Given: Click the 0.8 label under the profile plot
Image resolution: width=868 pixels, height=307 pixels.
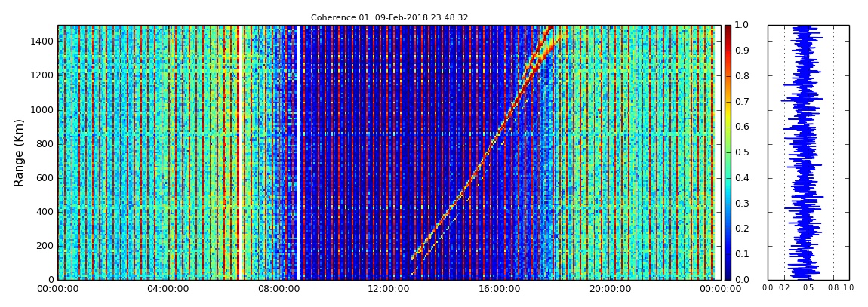Looking at the screenshot, I should (833, 288).
